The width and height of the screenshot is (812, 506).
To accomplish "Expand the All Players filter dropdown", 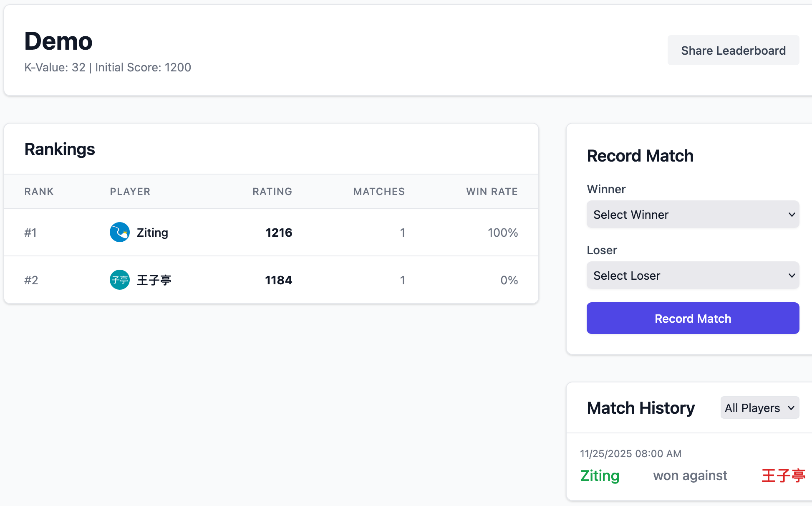I will coord(759,408).
